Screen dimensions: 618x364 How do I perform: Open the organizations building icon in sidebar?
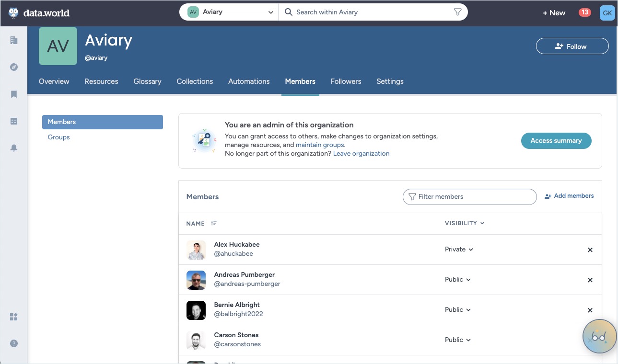click(14, 40)
